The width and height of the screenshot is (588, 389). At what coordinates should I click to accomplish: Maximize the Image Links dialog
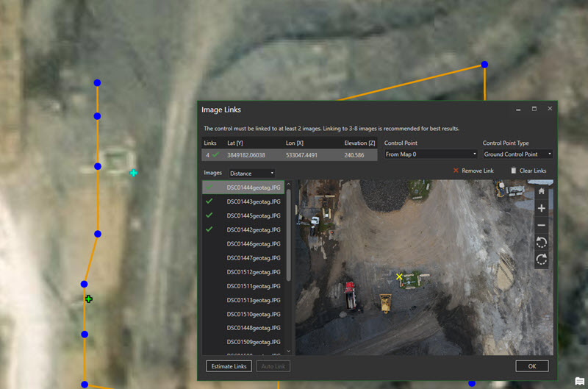(x=534, y=109)
